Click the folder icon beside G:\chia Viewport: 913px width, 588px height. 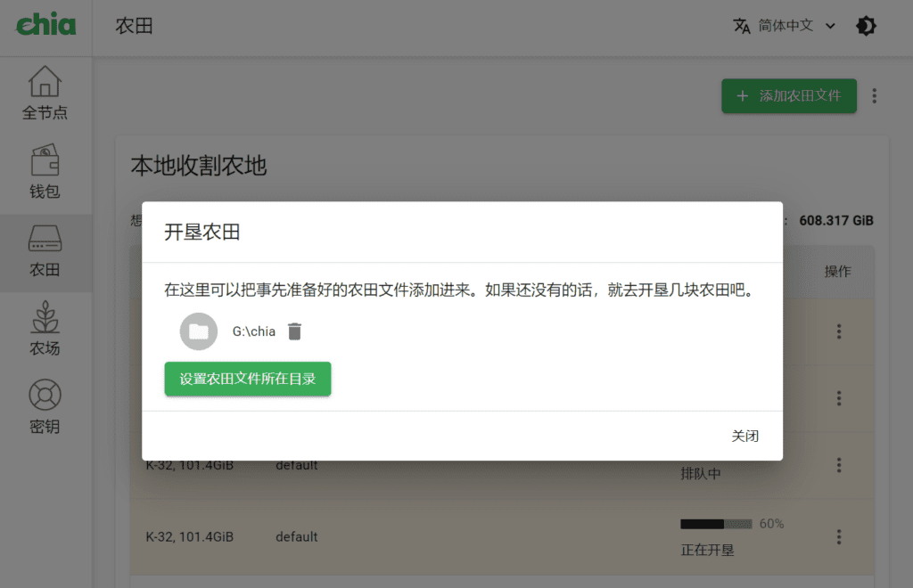198,331
